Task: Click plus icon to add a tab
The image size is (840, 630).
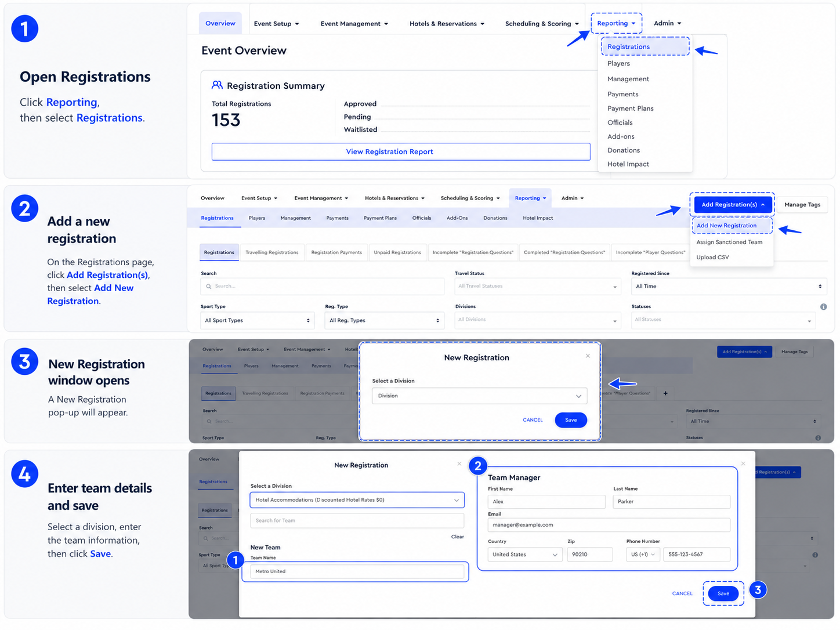Action: [x=665, y=393]
